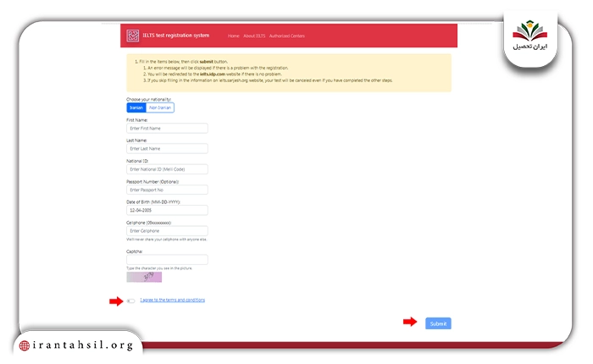
Task: Click the globe icon beside irantahsil.org
Action: tap(25, 345)
